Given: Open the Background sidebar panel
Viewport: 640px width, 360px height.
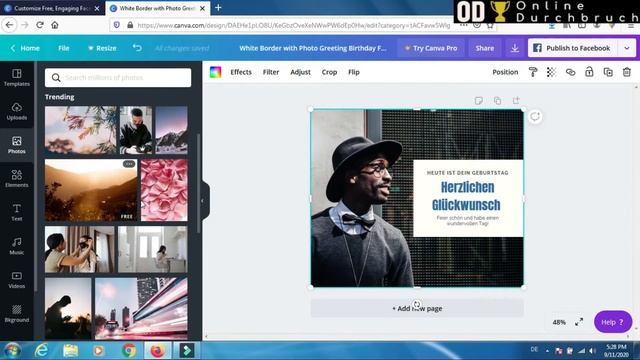Looking at the screenshot, I should [17, 314].
